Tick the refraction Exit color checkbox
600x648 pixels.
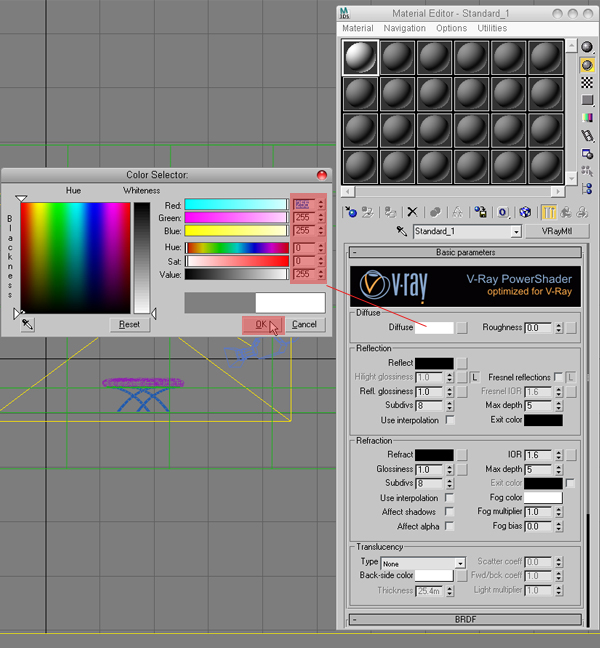coord(570,483)
